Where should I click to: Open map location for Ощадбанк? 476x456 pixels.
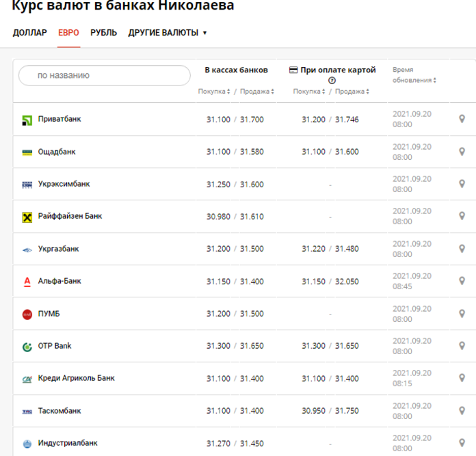point(462,152)
